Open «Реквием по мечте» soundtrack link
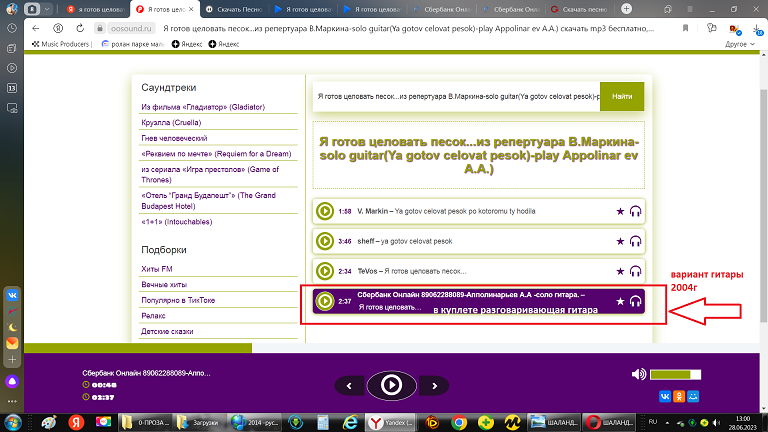768x432 pixels. pos(216,154)
